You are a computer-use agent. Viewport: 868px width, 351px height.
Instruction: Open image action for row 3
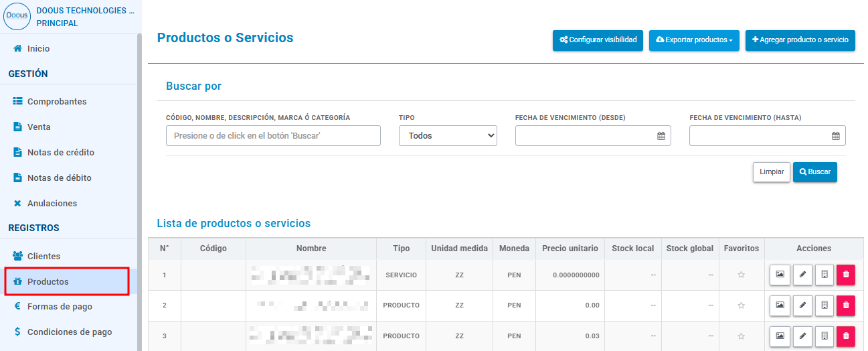pos(780,336)
